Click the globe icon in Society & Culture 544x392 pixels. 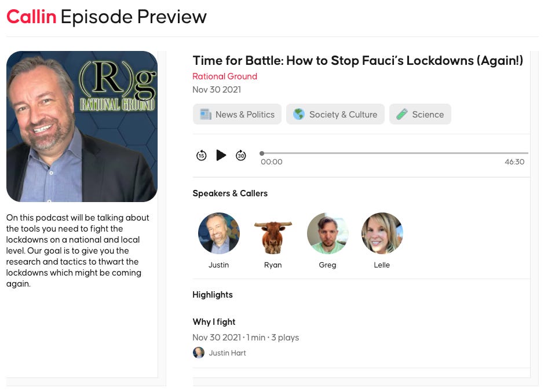coord(299,114)
